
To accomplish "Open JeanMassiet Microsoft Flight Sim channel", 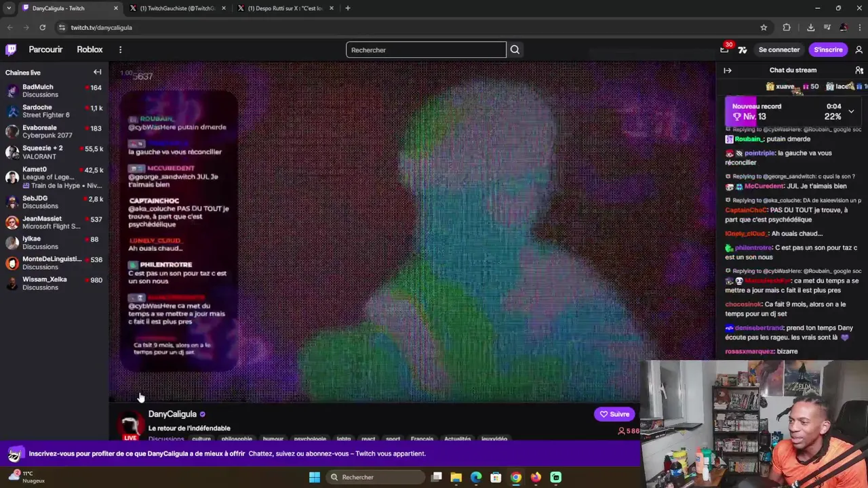I will (54, 222).
